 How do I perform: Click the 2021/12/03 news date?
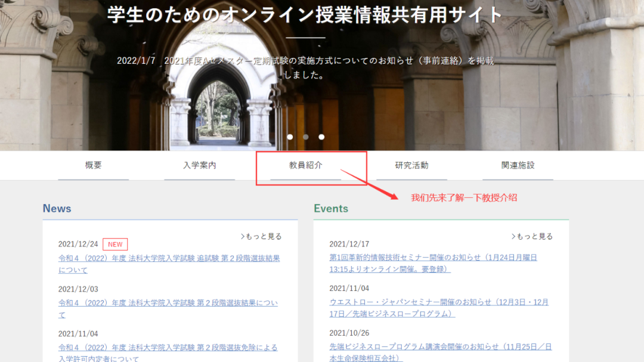[78, 289]
